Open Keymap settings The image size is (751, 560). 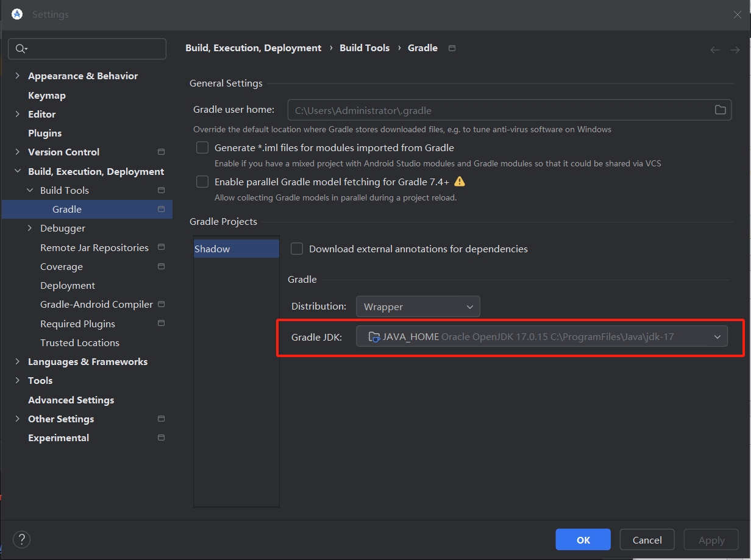click(x=47, y=95)
